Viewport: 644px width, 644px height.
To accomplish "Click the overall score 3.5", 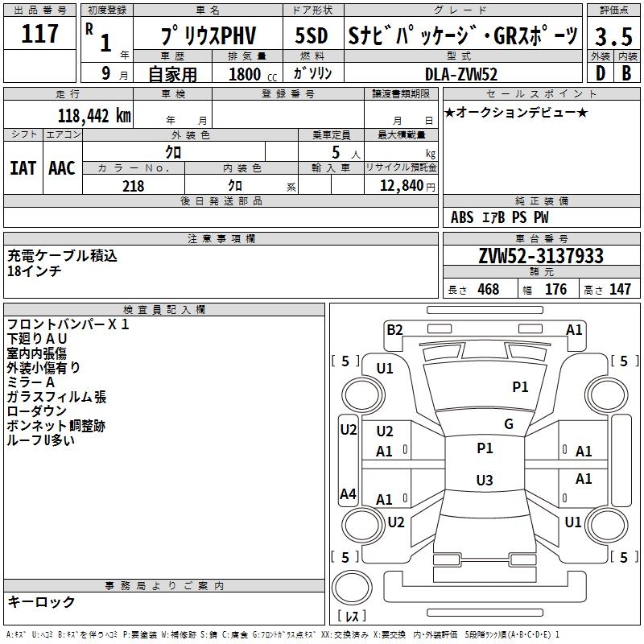I will point(613,36).
